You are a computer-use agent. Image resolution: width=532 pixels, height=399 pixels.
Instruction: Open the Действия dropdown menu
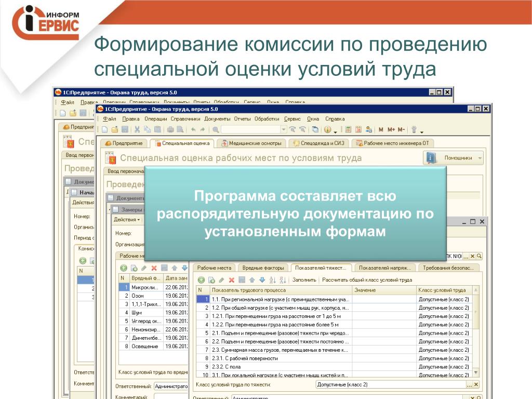pyautogui.click(x=127, y=220)
